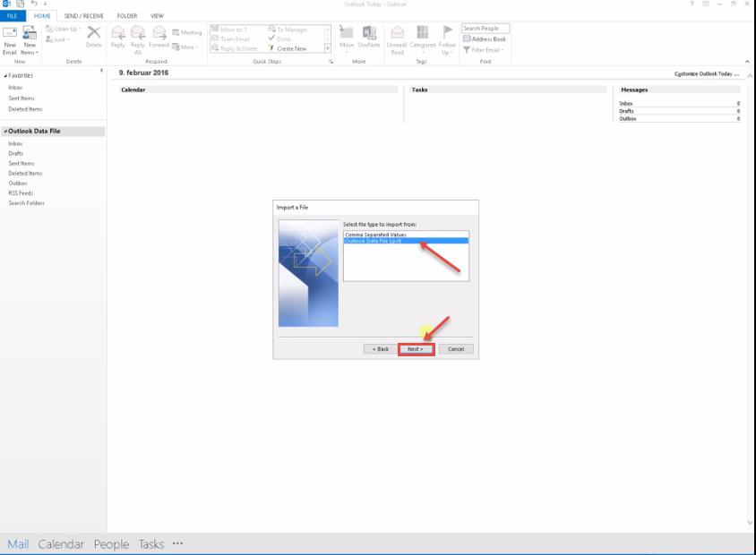Click the Ribbon Display Options icon

[706, 4]
